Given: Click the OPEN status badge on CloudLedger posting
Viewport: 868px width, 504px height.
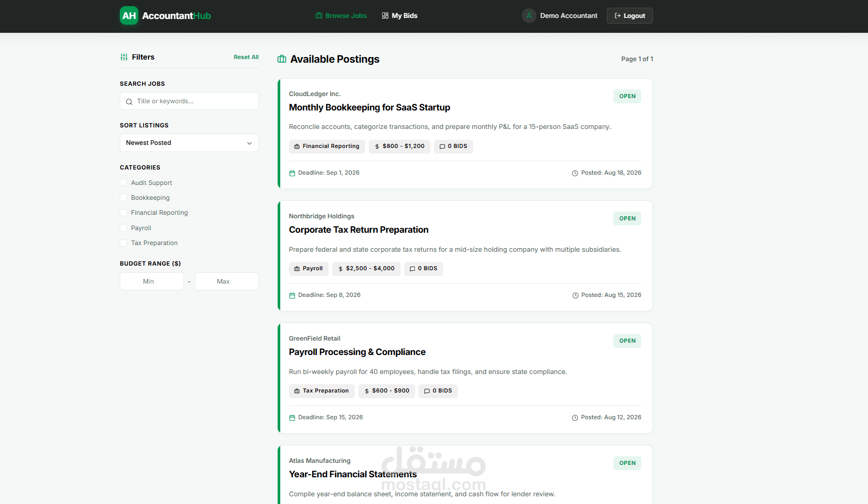Looking at the screenshot, I should coord(627,96).
